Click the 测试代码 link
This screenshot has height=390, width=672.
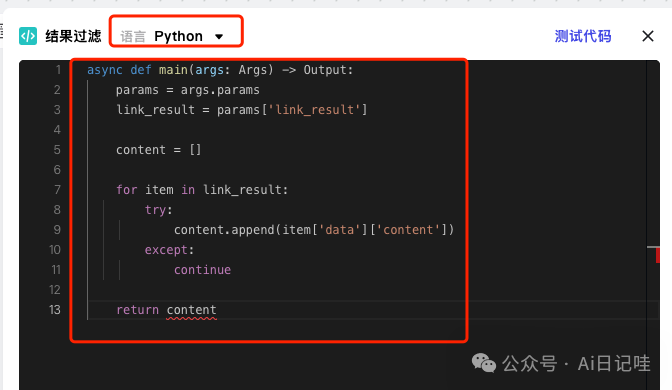tap(583, 36)
